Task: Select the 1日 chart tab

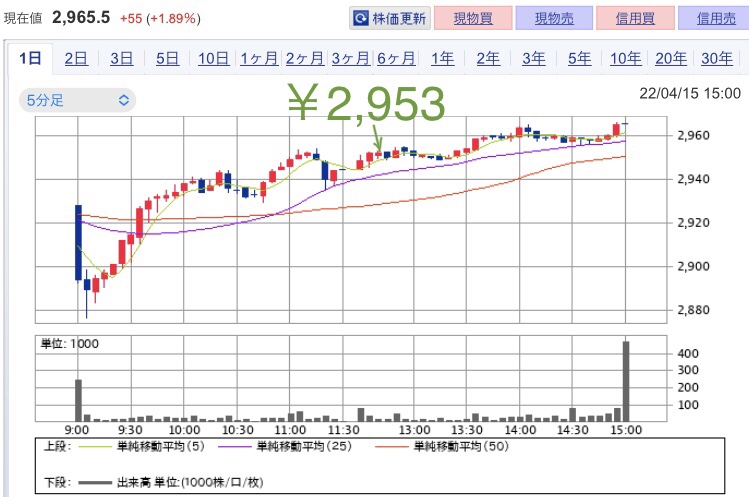Action: [30, 59]
